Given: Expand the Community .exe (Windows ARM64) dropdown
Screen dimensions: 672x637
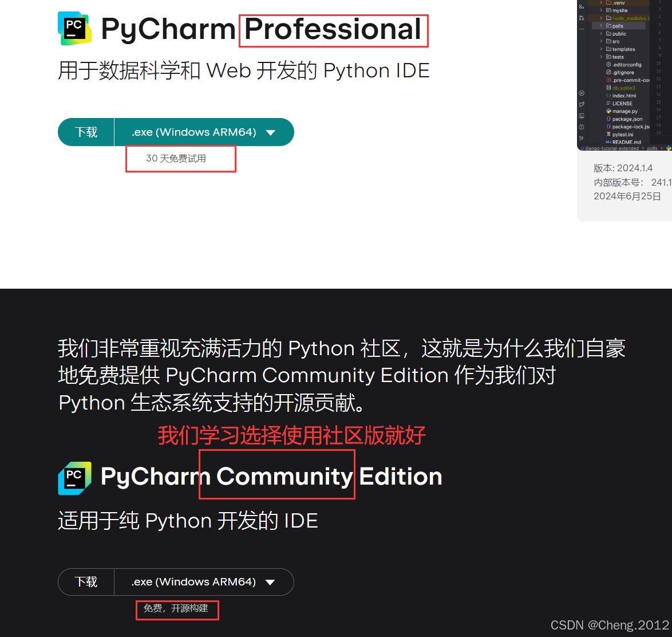Looking at the screenshot, I should pyautogui.click(x=270, y=581).
